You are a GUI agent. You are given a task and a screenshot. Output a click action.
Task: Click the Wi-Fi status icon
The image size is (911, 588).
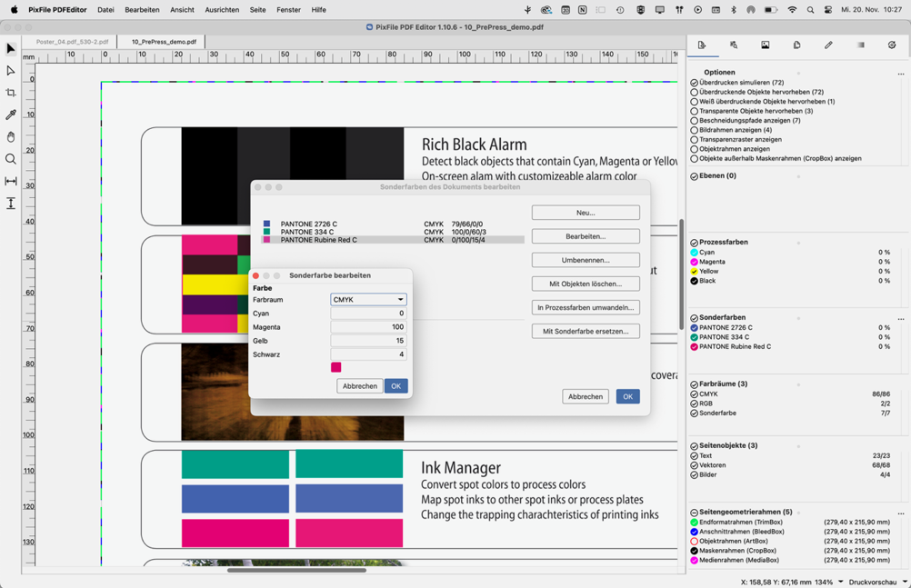coord(792,10)
